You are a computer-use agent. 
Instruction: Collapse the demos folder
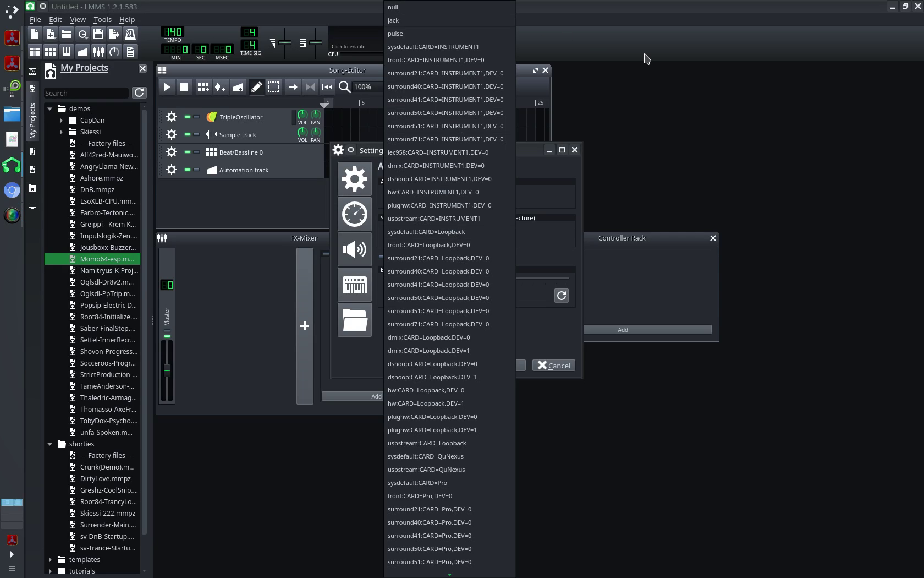pyautogui.click(x=50, y=109)
